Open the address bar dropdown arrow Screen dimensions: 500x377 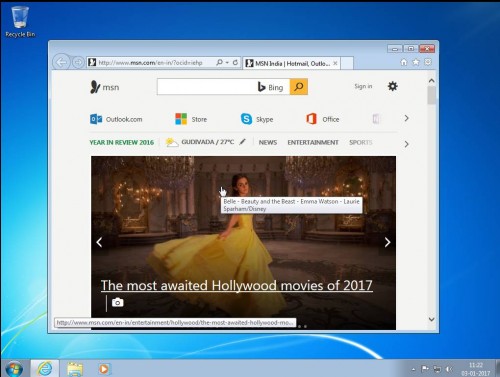[x=227, y=63]
